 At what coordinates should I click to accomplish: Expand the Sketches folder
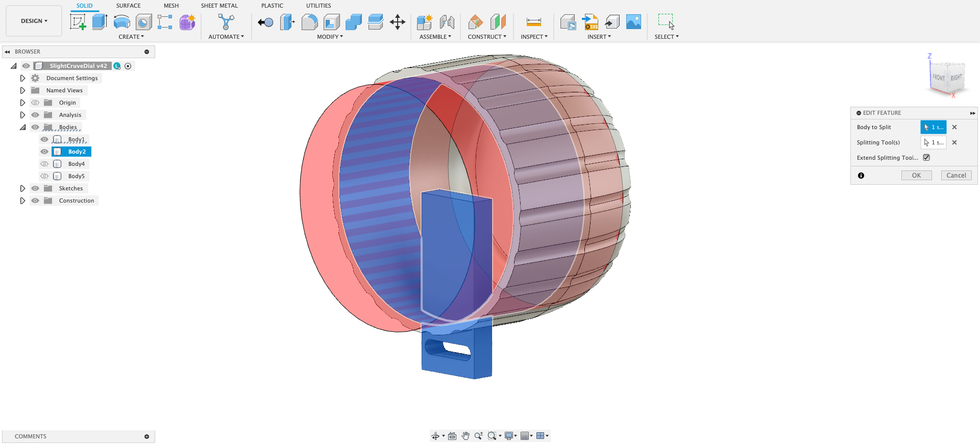(x=22, y=188)
